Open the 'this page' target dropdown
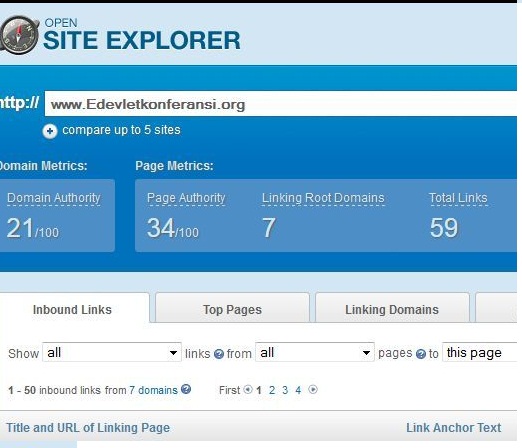 point(480,352)
